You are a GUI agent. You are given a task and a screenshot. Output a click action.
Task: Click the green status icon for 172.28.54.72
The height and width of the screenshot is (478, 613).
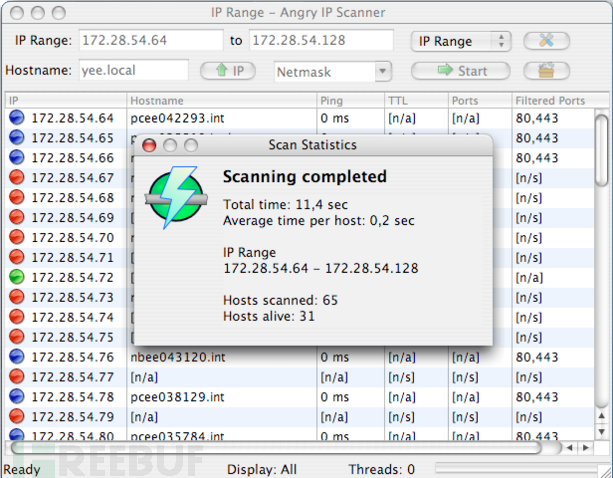[x=16, y=277]
